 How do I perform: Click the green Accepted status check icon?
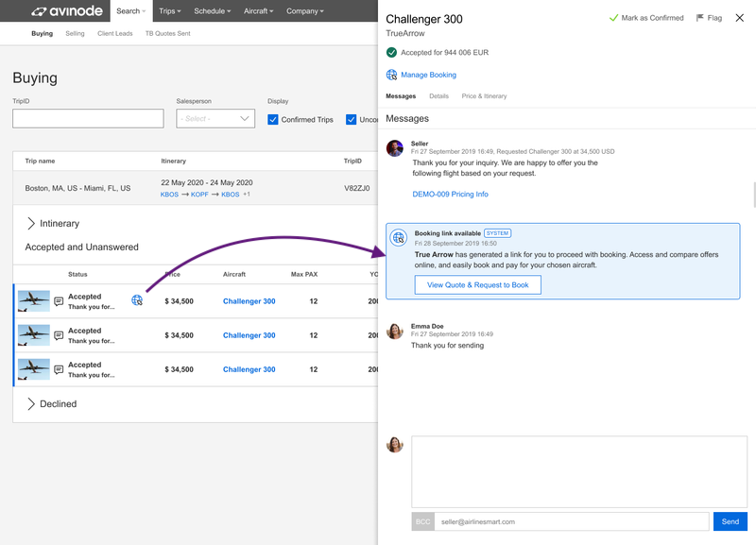pyautogui.click(x=391, y=52)
